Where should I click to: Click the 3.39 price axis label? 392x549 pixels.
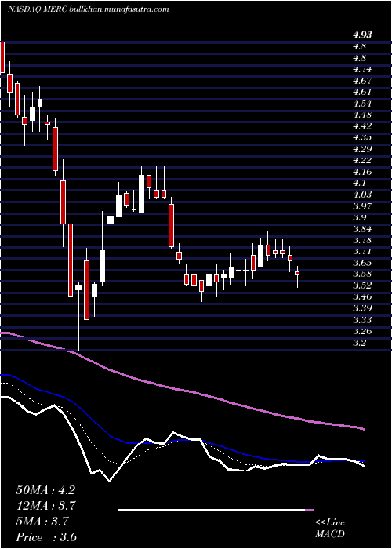(x=362, y=308)
